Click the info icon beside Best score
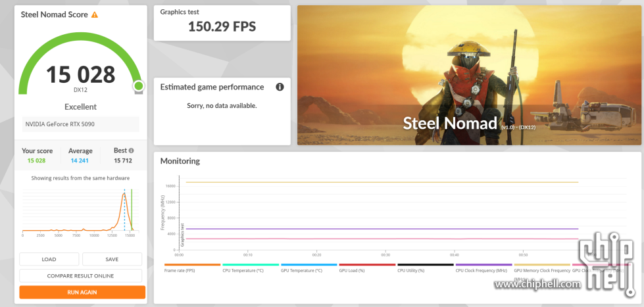The image size is (644, 307). (131, 151)
